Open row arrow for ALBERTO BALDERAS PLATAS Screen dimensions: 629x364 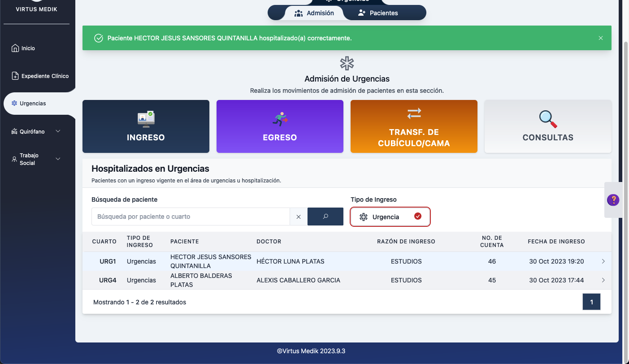pyautogui.click(x=603, y=280)
